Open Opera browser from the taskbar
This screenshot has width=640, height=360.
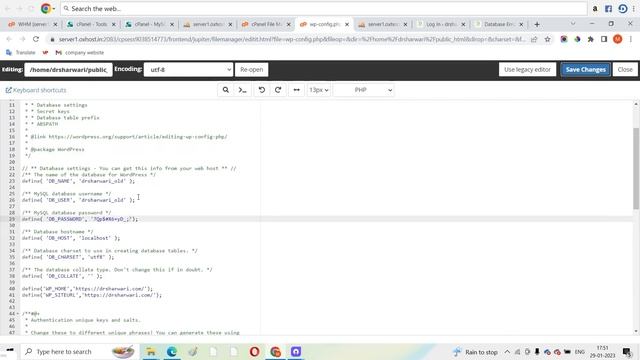[x=254, y=351]
